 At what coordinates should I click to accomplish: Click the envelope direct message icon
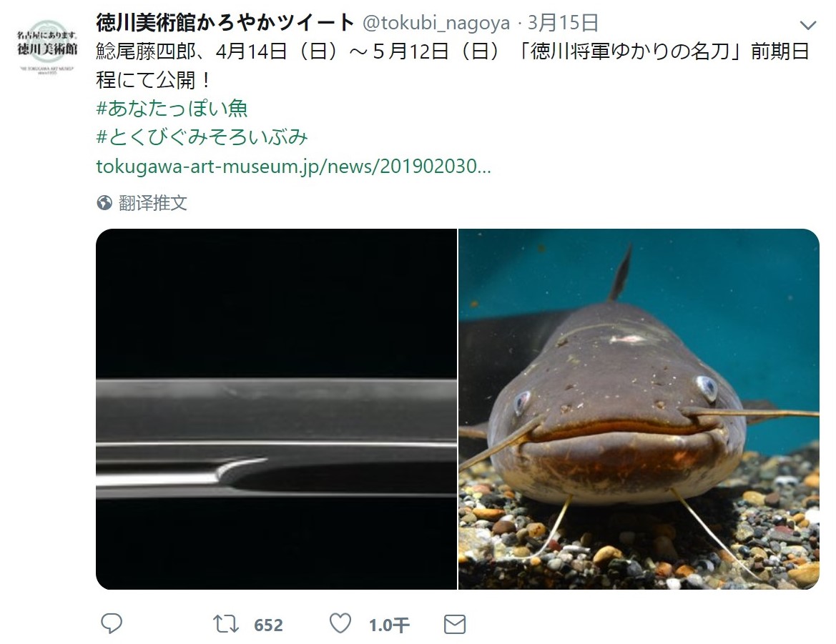click(455, 624)
